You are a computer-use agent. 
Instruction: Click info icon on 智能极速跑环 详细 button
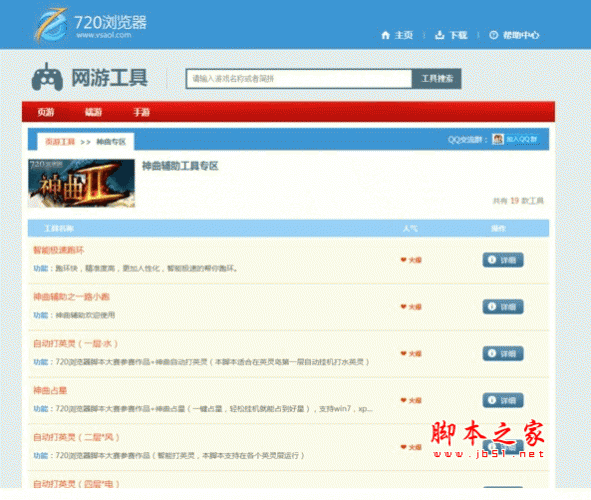point(492,260)
